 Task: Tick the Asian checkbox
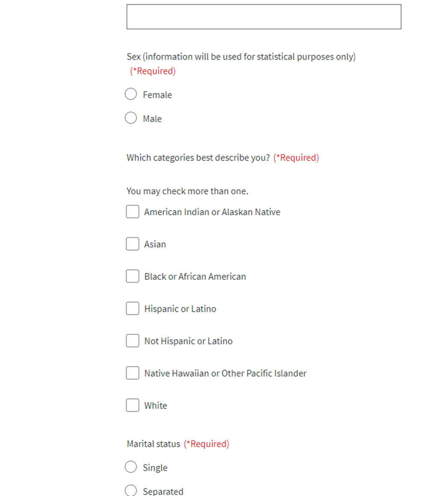pyautogui.click(x=133, y=244)
